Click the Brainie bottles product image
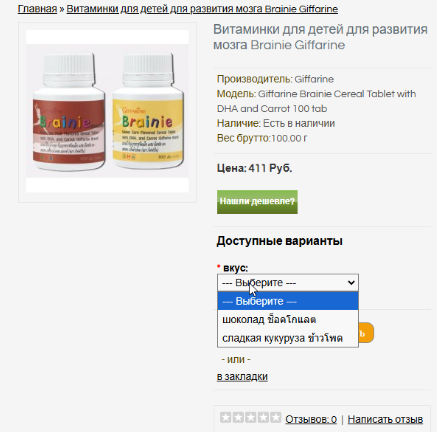The width and height of the screenshot is (437, 432). 107,111
